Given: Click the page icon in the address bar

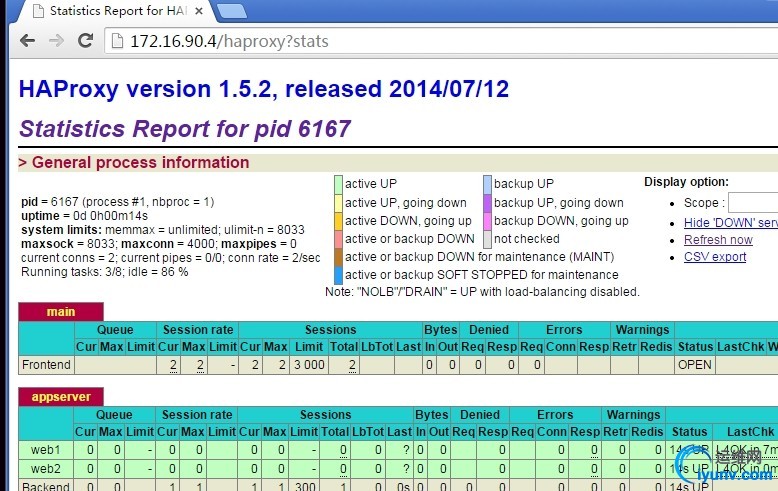Looking at the screenshot, I should point(118,41).
